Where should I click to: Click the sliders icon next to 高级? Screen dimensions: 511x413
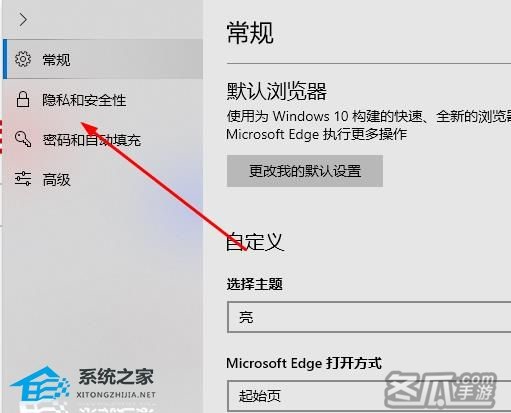click(x=23, y=179)
